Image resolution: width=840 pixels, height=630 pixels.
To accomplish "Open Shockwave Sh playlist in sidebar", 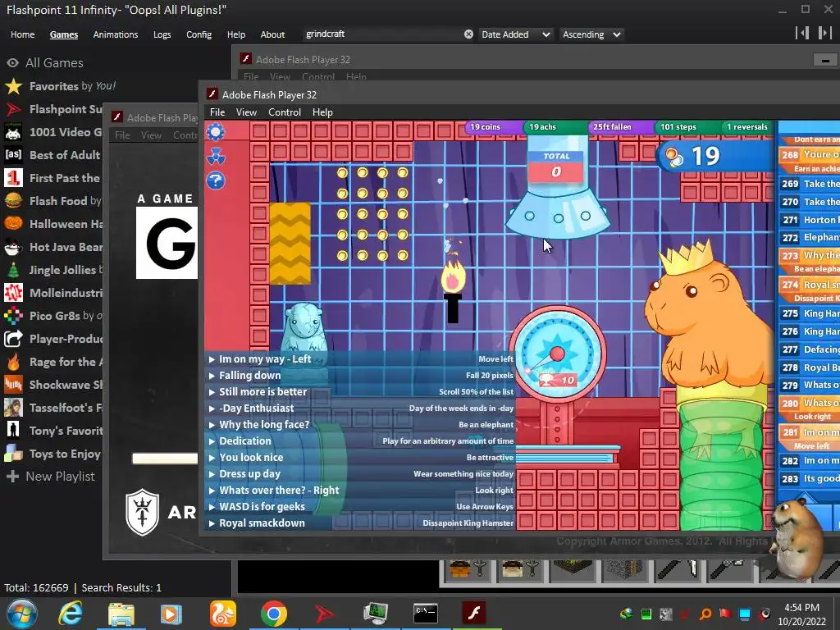I will 13,385.
